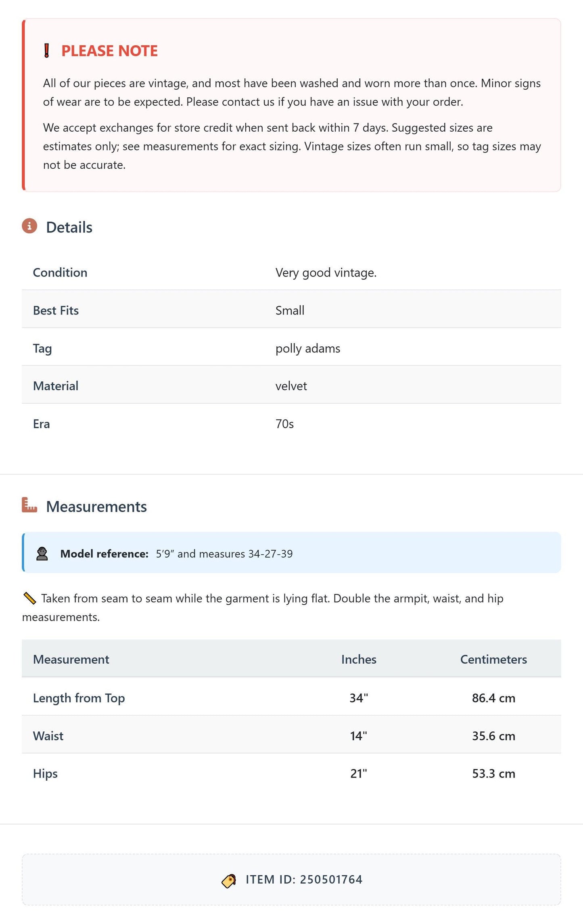The height and width of the screenshot is (924, 583).
Task: Click the Details section heading
Action: tap(69, 227)
